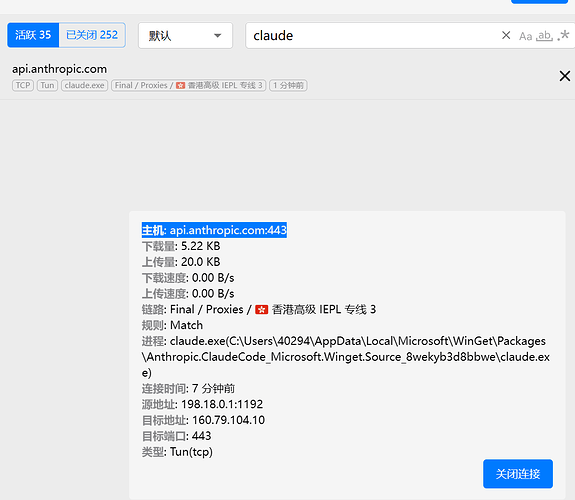The width and height of the screenshot is (575, 500).
Task: Click the 1 分钟前 time tag
Action: pyautogui.click(x=289, y=85)
